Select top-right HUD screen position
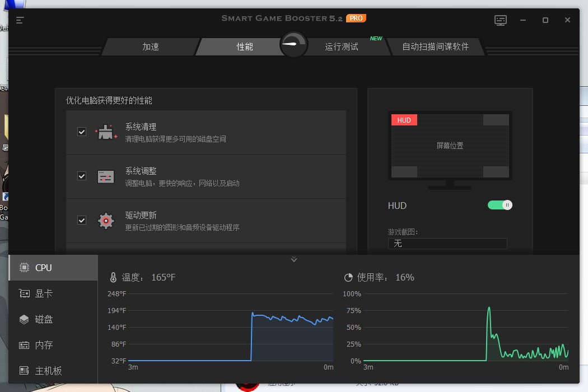This screenshot has width=588, height=392. [496, 120]
